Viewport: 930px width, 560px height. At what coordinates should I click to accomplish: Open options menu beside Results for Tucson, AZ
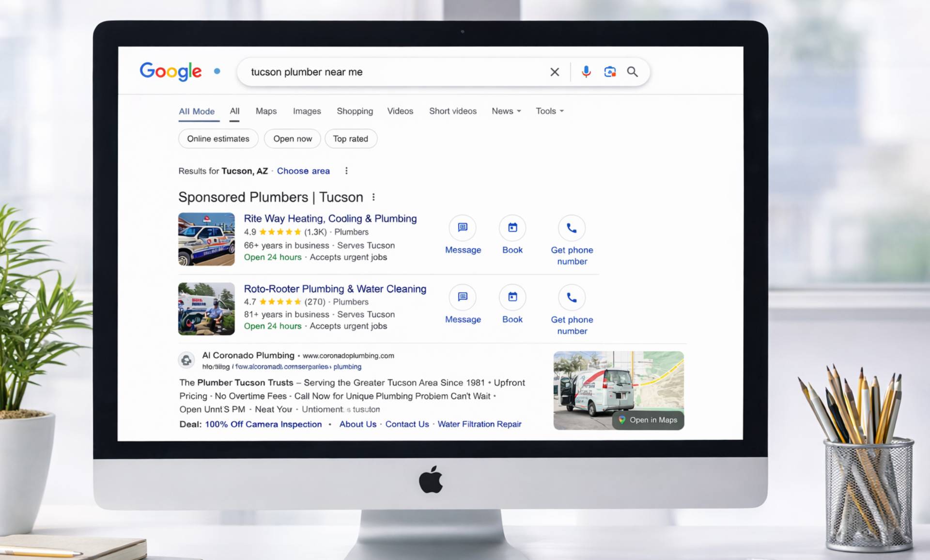coord(346,171)
